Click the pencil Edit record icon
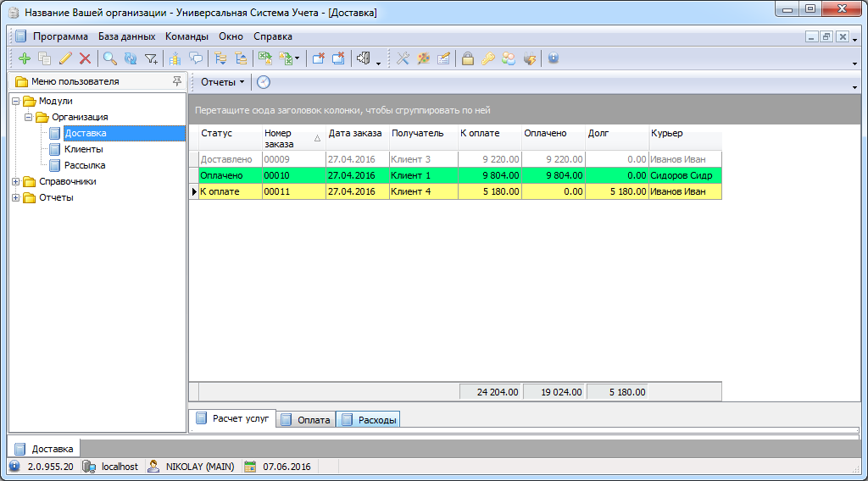This screenshot has width=868, height=481. point(65,58)
